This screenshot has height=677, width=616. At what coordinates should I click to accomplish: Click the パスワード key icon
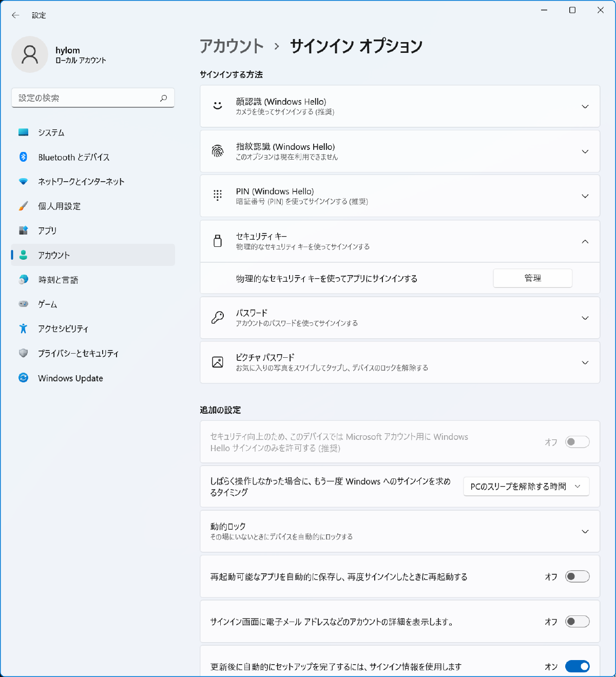tap(218, 318)
